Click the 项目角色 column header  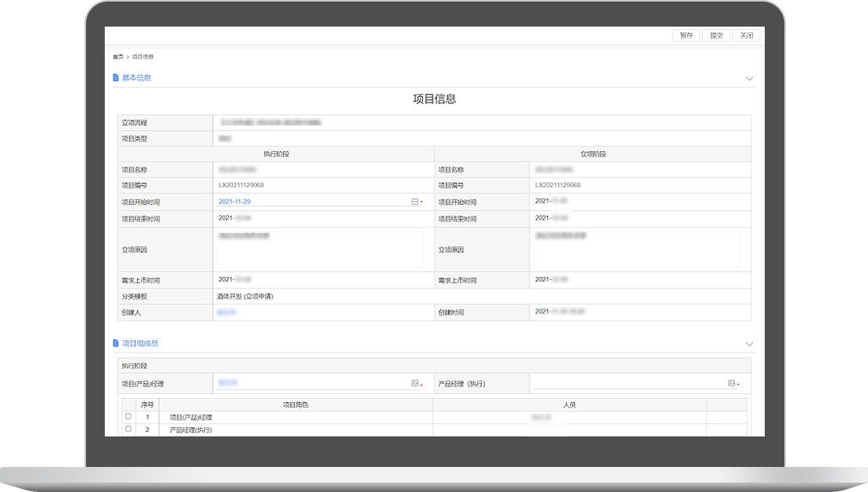point(295,405)
